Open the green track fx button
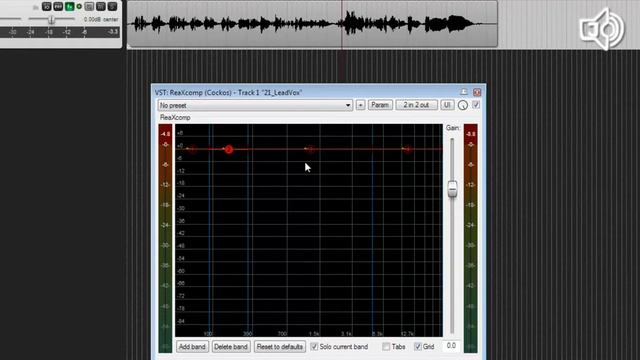Viewport: 640px width, 360px height. pos(70,7)
